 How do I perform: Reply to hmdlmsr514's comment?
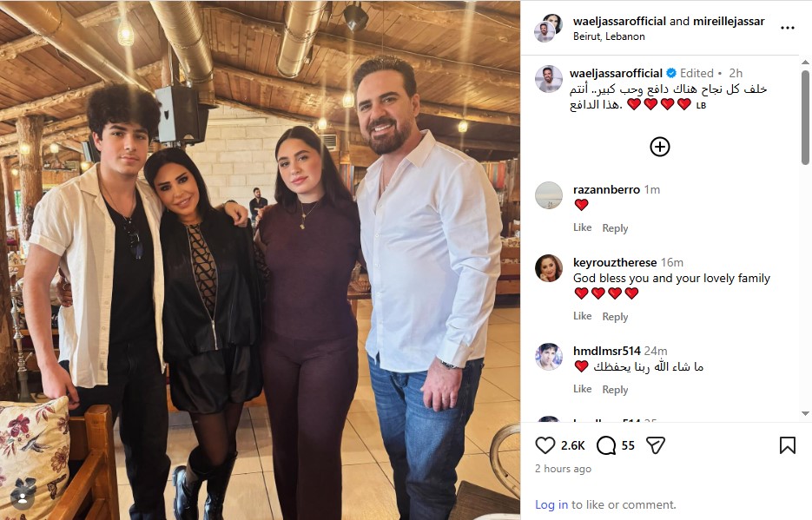615,390
